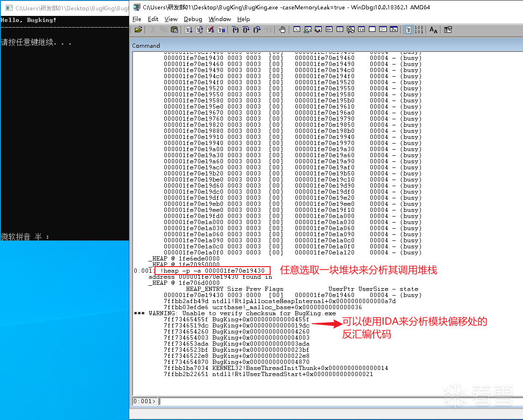Click heap entry row 000001fe70e1a0f0

pyautogui.click(x=293, y=253)
